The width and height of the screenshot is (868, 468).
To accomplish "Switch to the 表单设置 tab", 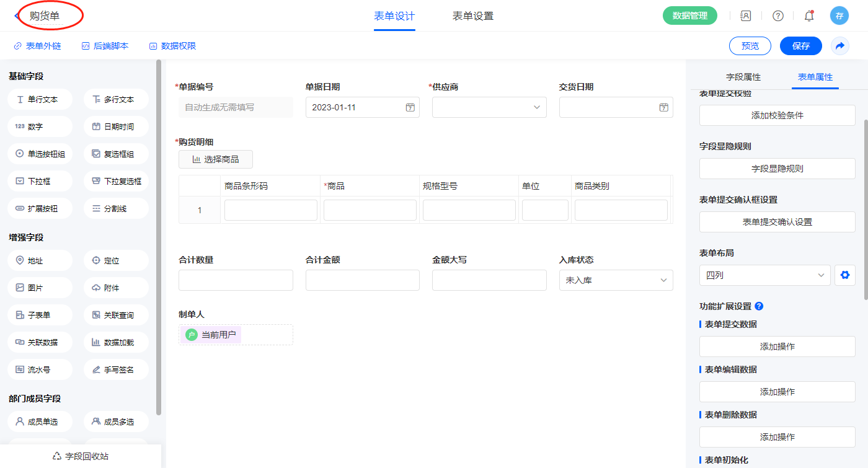I will click(x=473, y=16).
